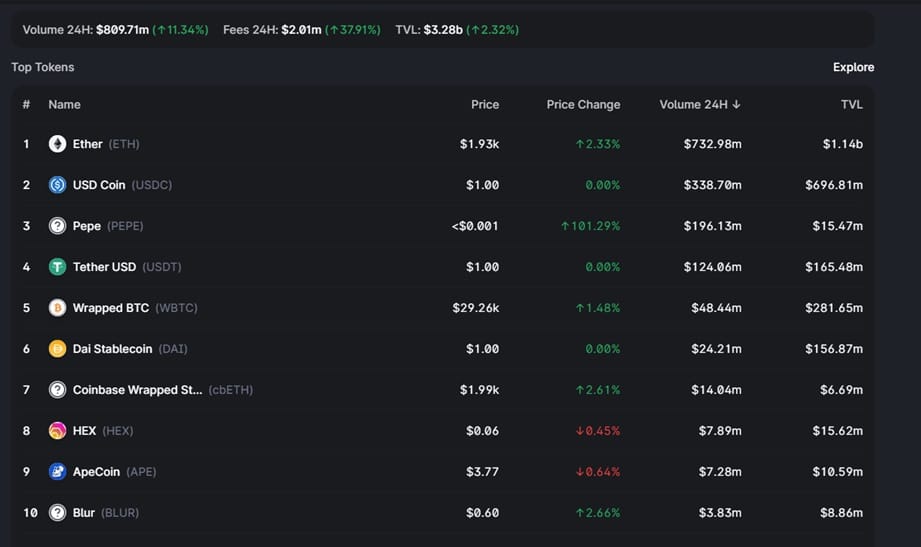The width and height of the screenshot is (921, 547).
Task: Click Ether volume $732.98m
Action: (x=712, y=144)
